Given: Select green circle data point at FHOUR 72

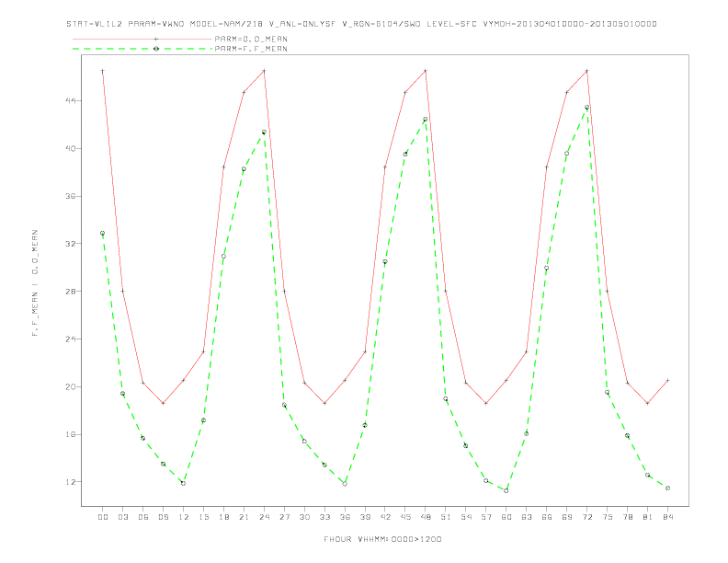Looking at the screenshot, I should pyautogui.click(x=586, y=108).
